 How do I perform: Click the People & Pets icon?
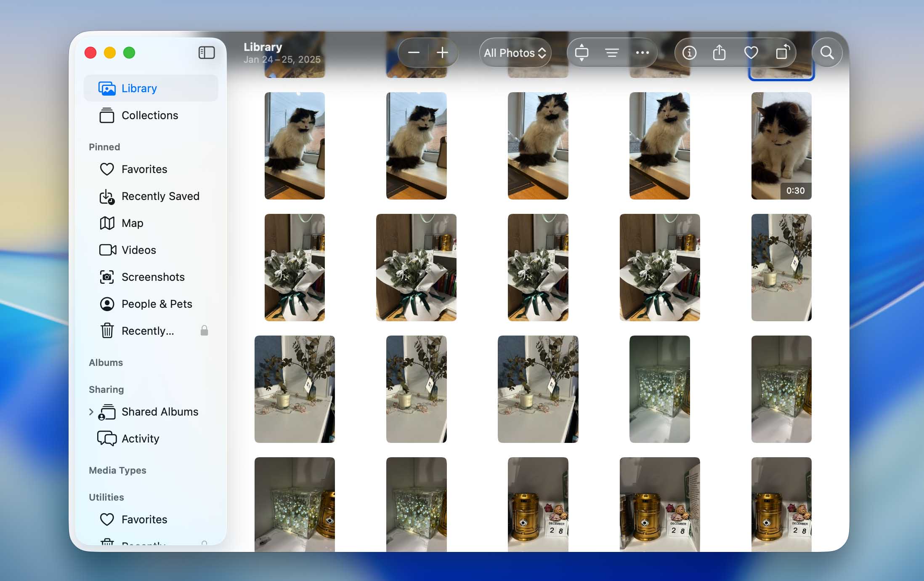pyautogui.click(x=107, y=304)
